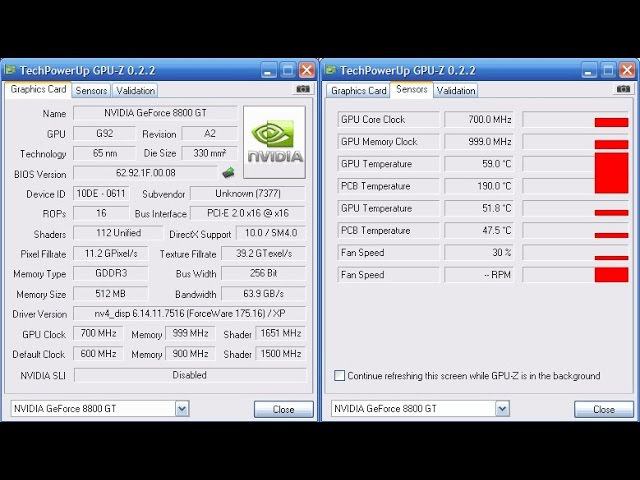
Task: Close left GPU-Z window with X button
Action: (x=307, y=70)
